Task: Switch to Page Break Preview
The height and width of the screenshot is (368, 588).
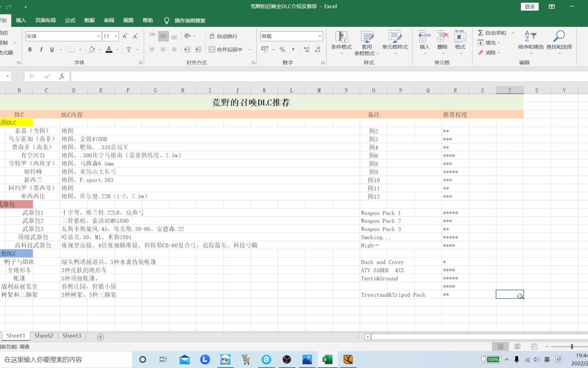Action: click(534, 346)
